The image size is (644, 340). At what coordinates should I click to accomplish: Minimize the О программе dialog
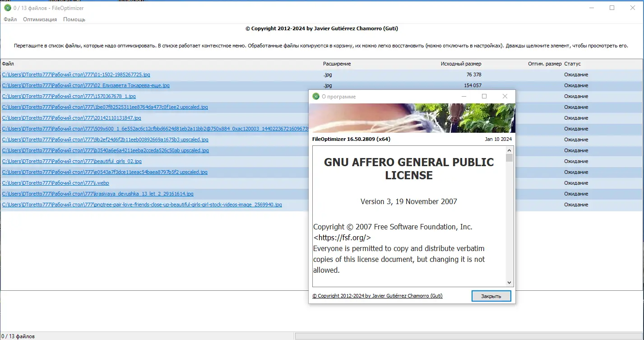click(x=463, y=96)
